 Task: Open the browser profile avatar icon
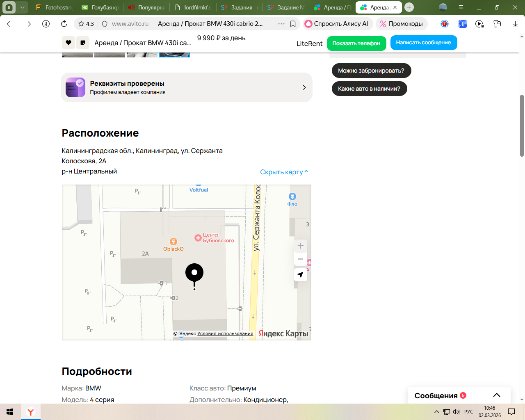[443, 7]
